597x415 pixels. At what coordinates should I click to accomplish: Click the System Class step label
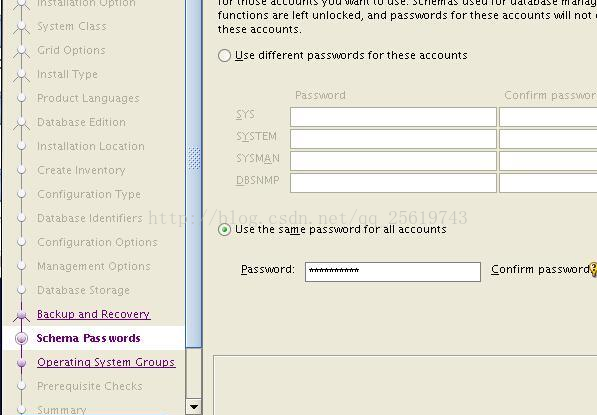(72, 26)
